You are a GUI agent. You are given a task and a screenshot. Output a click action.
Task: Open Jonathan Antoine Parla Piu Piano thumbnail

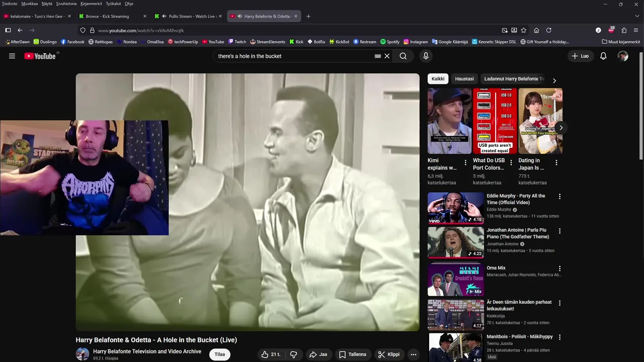[x=455, y=242]
